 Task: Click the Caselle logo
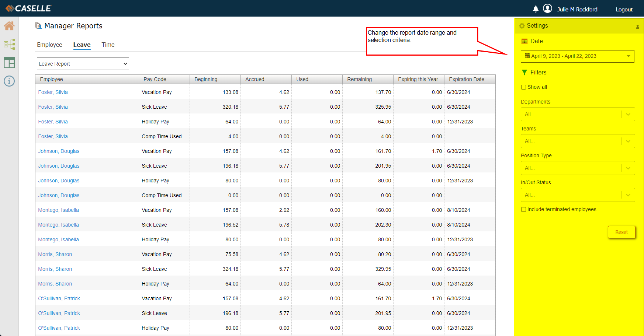pos(29,8)
